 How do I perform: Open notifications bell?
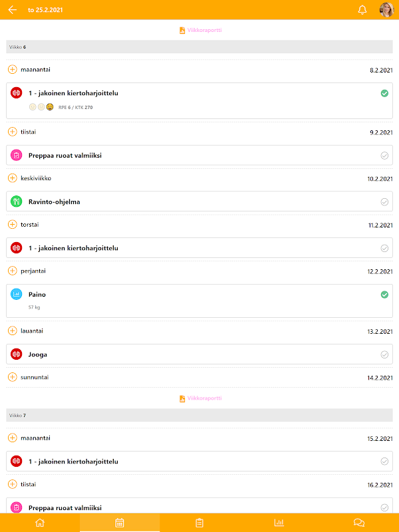click(362, 10)
